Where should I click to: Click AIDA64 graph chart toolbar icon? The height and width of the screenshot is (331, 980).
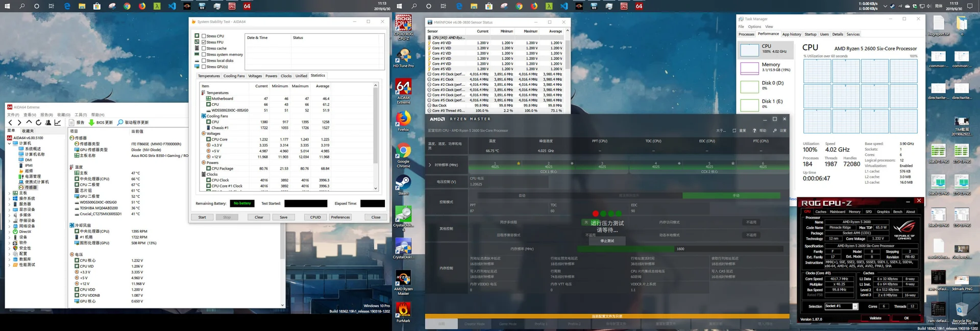pyautogui.click(x=57, y=123)
